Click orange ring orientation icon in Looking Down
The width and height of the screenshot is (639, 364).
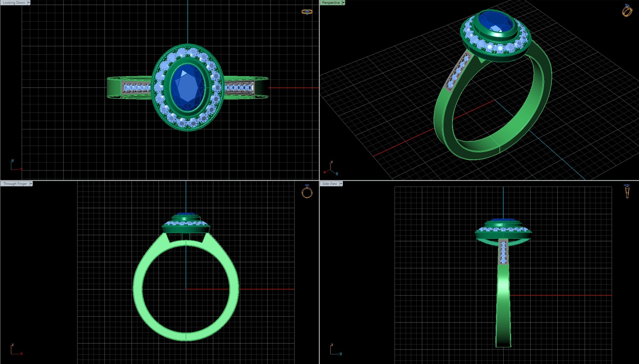(x=307, y=12)
